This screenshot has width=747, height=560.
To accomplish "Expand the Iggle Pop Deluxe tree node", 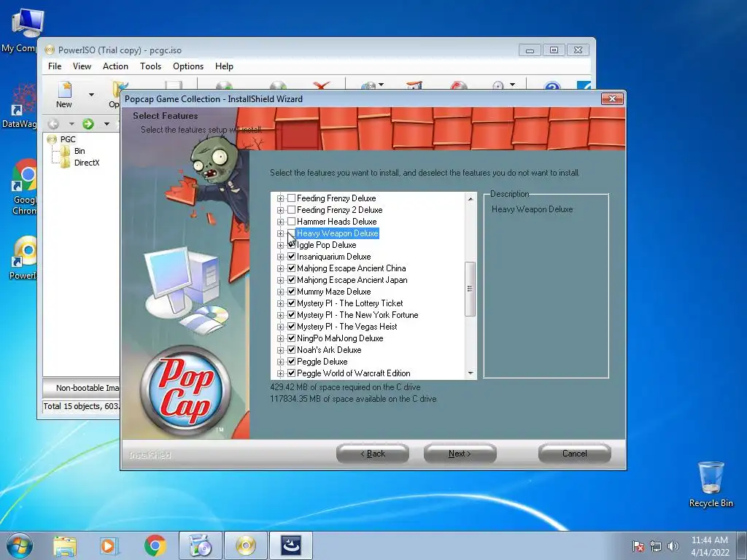I will point(280,245).
